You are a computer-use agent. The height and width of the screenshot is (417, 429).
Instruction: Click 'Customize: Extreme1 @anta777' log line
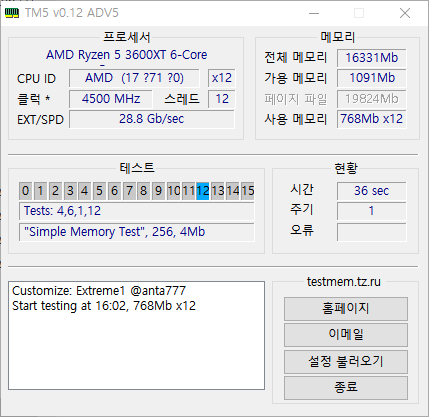click(99, 291)
